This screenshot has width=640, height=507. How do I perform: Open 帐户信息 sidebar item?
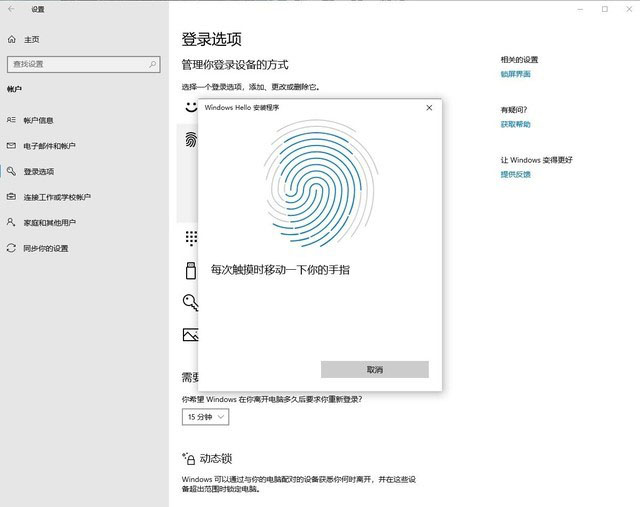pos(84,120)
